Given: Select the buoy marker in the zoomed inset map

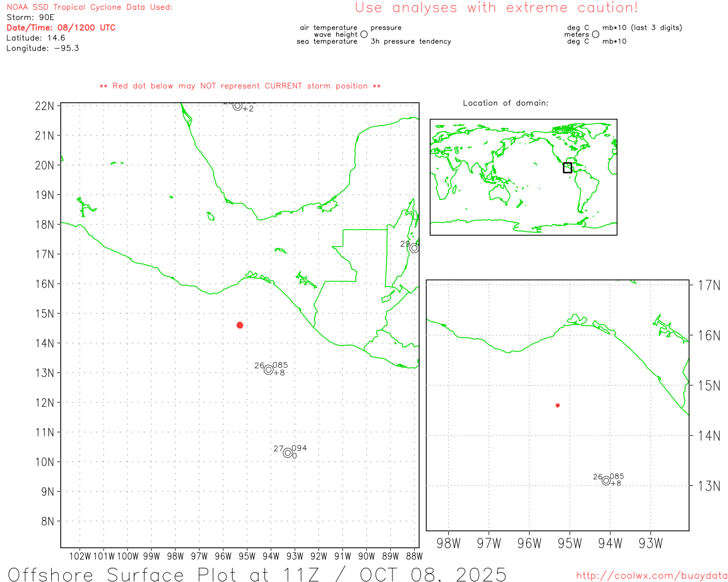Looking at the screenshot, I should (x=606, y=481).
